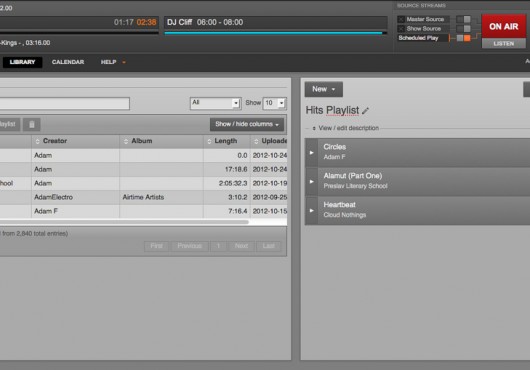Open Show / hide columns dropdown

click(247, 124)
